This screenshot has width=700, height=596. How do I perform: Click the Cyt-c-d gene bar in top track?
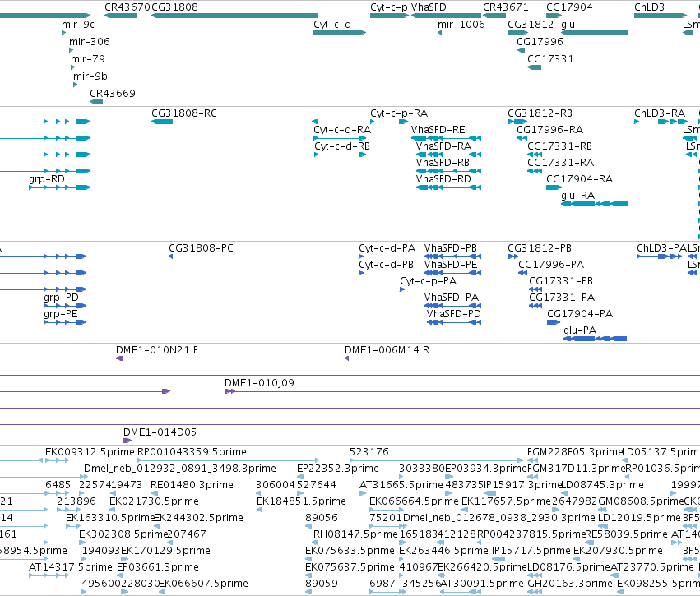click(340, 33)
